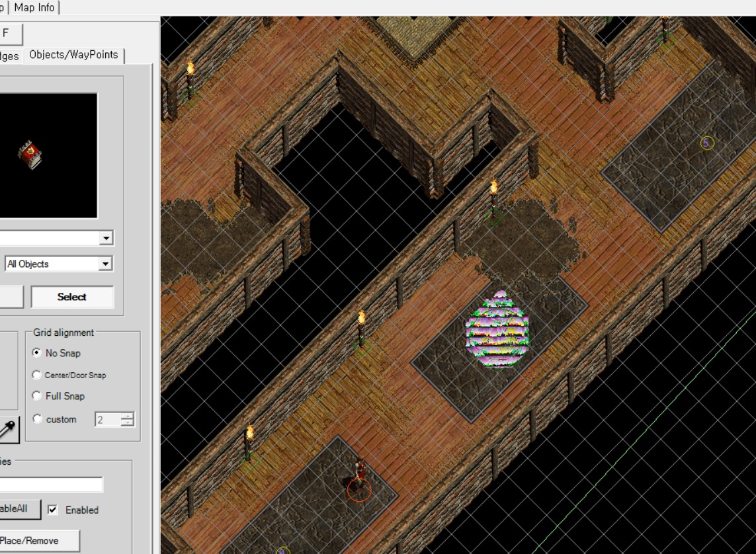756x554 pixels.
Task: Expand the empty object name dropdown
Action: 106,238
